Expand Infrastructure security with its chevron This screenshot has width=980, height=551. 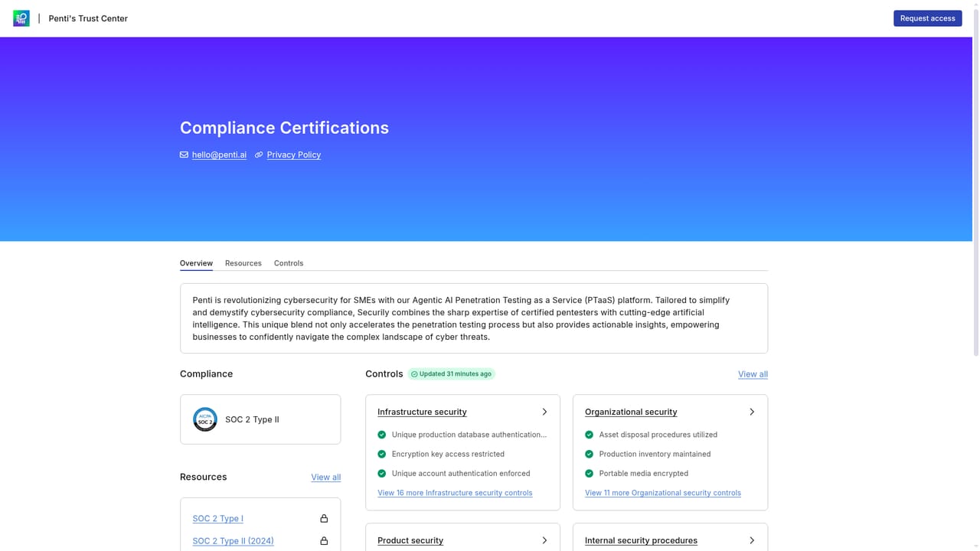[x=544, y=412]
